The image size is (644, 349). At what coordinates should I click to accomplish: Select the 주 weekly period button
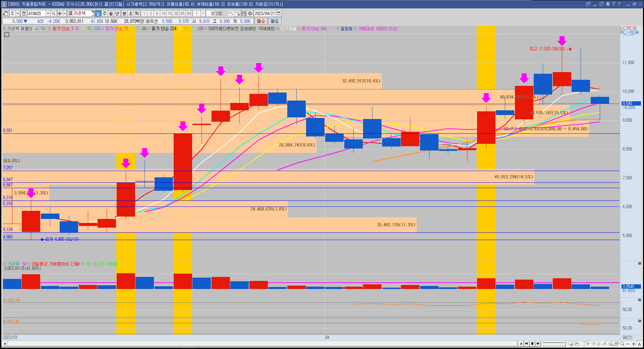[104, 13]
